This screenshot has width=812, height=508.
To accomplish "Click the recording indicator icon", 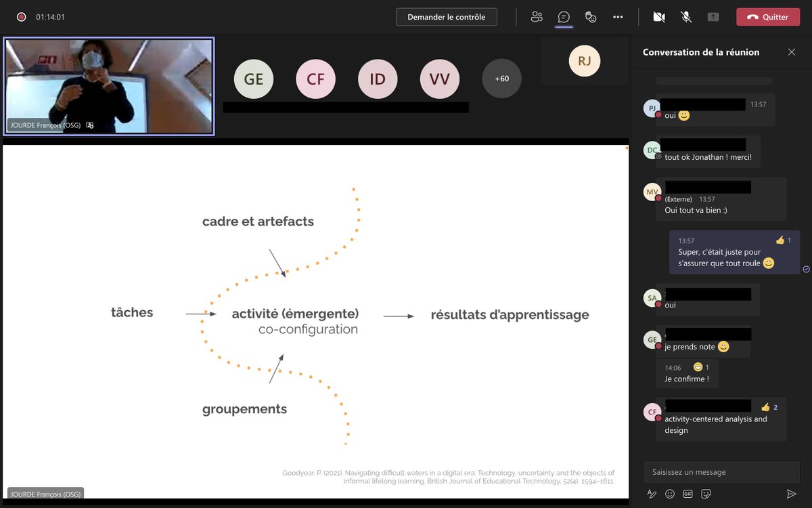I will pos(21,17).
